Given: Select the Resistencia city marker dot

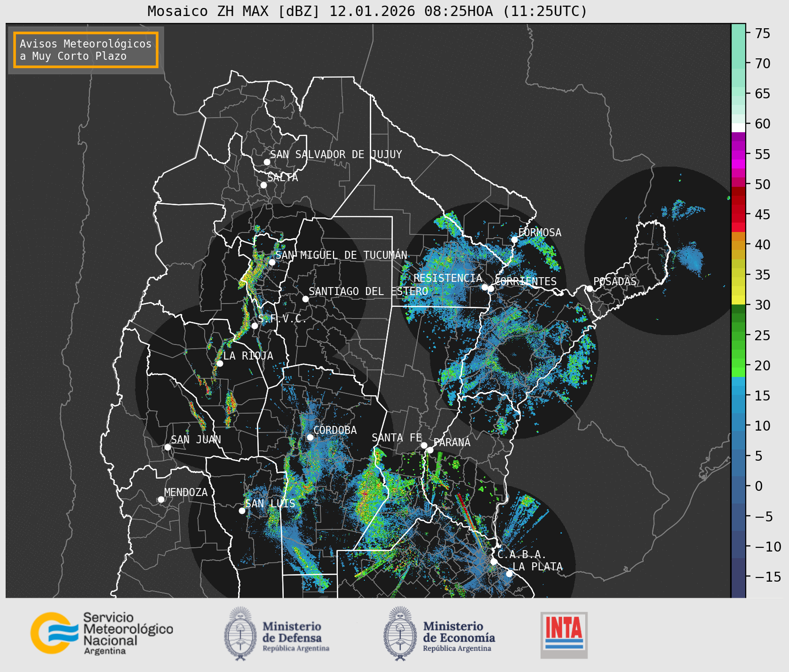Looking at the screenshot, I should tap(485, 287).
